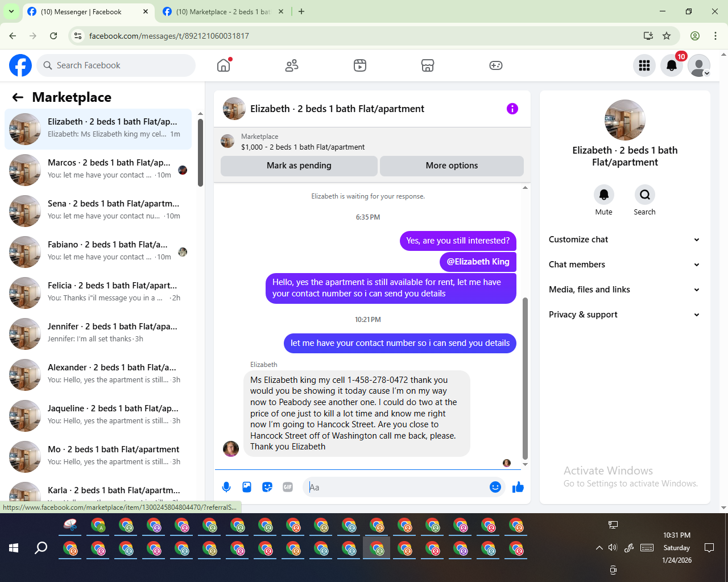Open the Windows notification center
The width and height of the screenshot is (728, 582).
(x=709, y=548)
